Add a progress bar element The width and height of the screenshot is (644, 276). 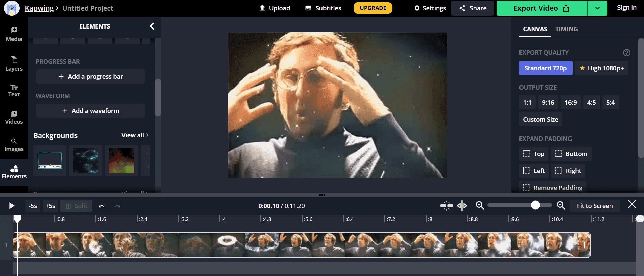tap(90, 76)
